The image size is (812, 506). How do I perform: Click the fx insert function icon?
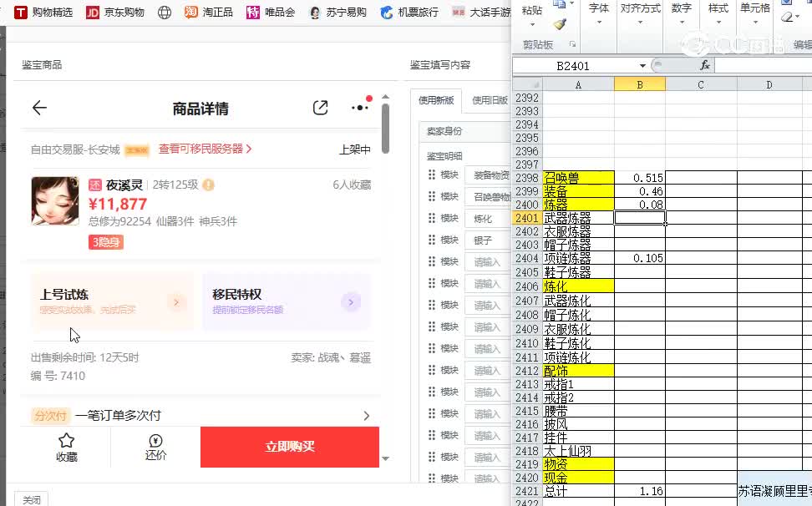pos(704,65)
